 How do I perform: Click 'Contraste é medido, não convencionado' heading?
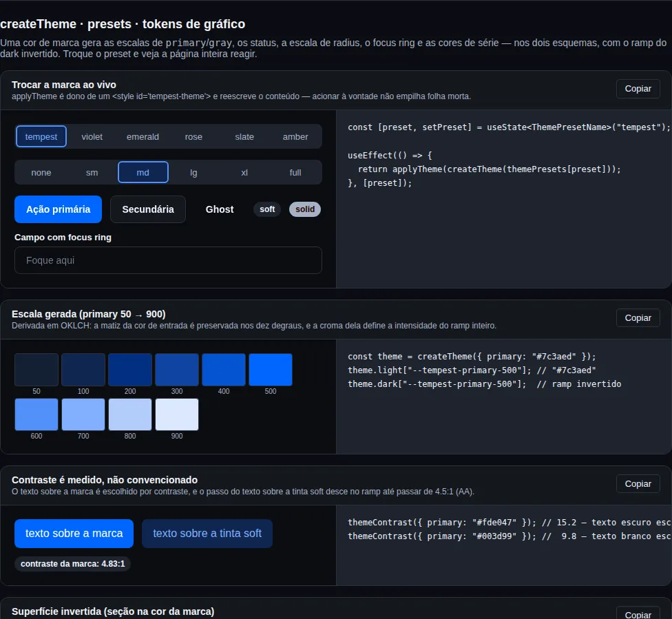[x=105, y=480]
